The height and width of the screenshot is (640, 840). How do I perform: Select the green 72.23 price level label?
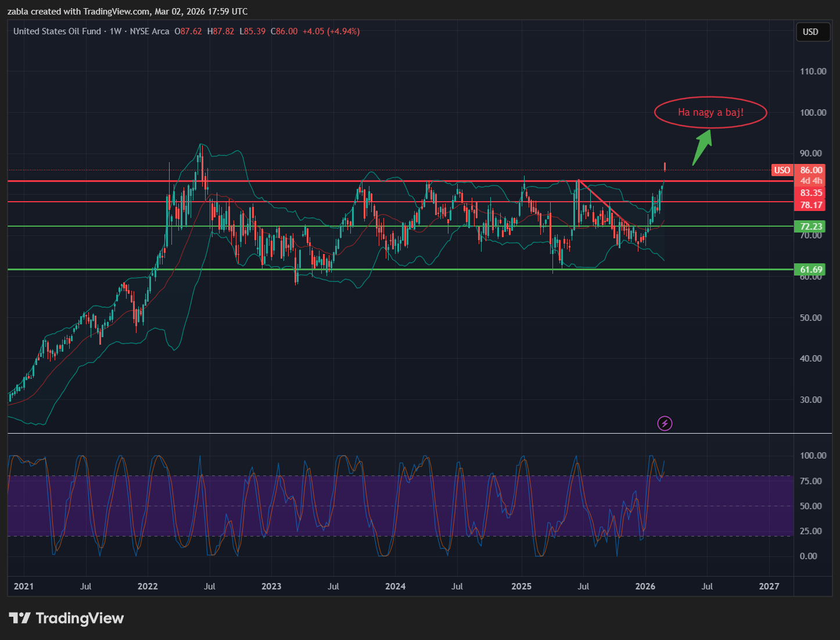[x=811, y=227]
